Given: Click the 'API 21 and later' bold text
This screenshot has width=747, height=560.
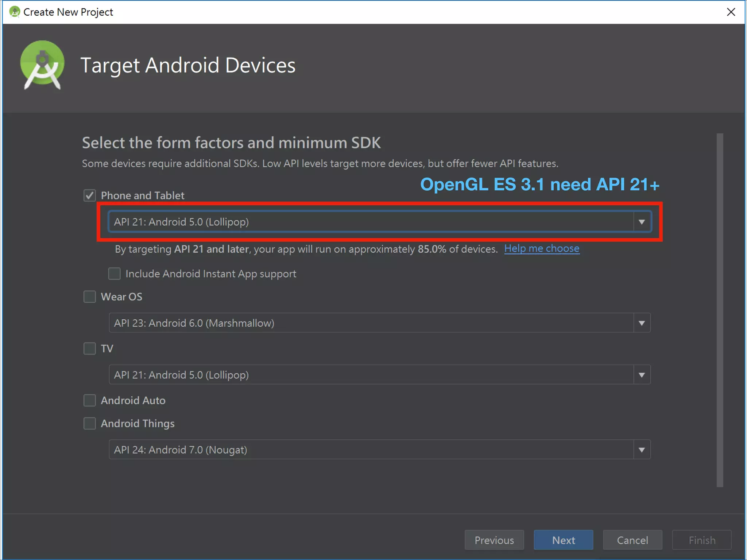Looking at the screenshot, I should tap(211, 249).
